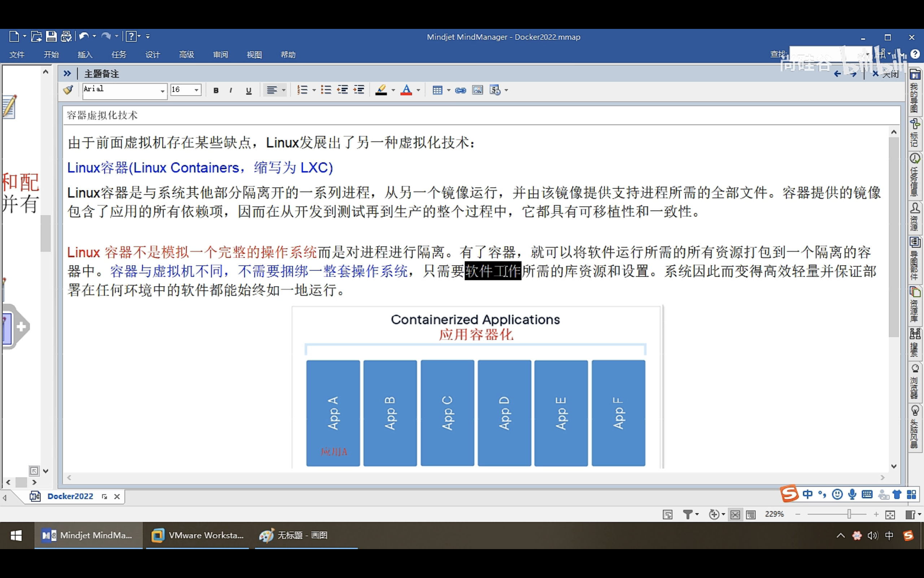Switch to the 高级 ribbon tab
The image size is (924, 578).
point(186,55)
